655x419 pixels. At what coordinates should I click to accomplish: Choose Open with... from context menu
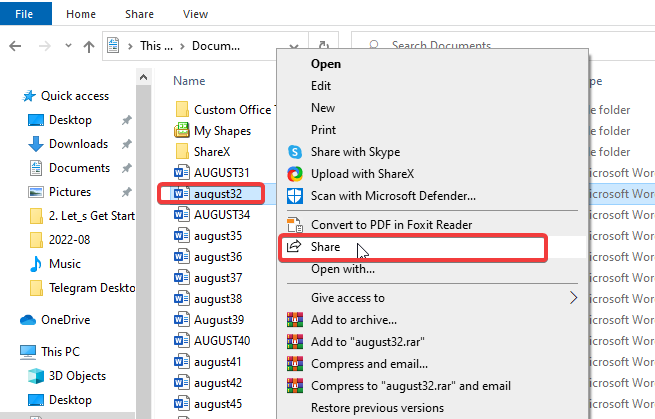(342, 269)
